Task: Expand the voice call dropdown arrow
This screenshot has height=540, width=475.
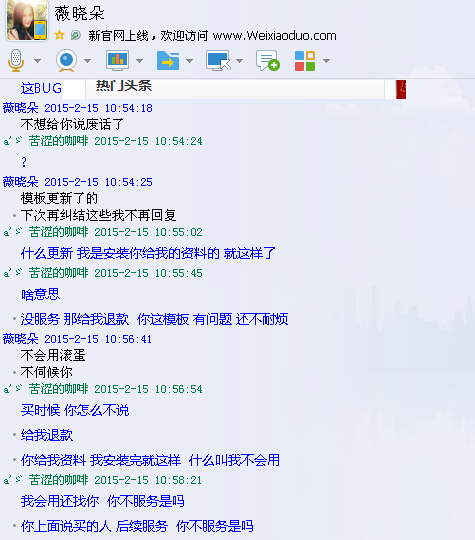Action: coord(38,61)
